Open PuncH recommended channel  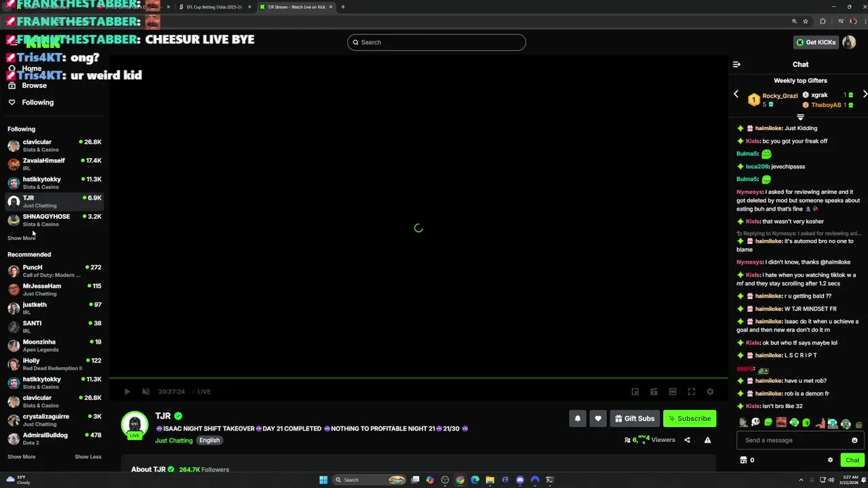pos(54,270)
